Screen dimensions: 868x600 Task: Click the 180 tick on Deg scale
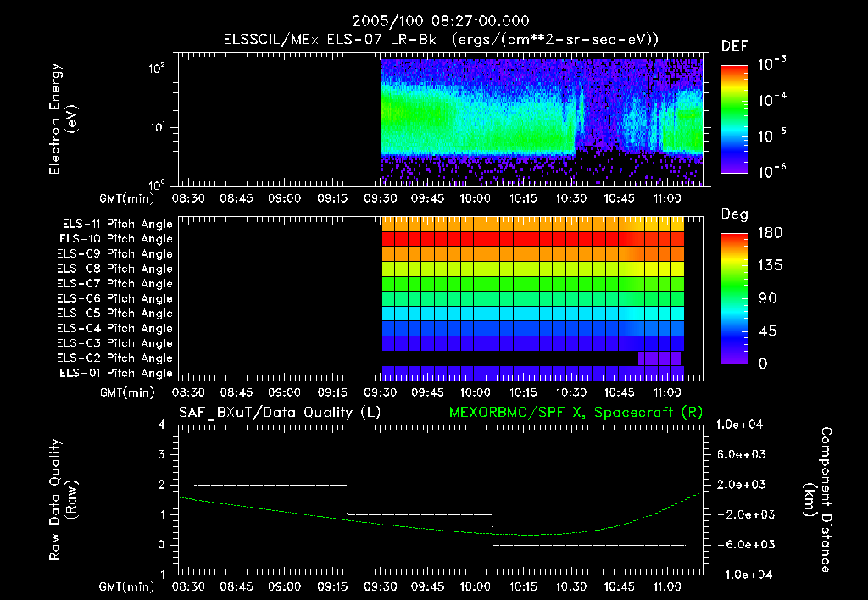pos(770,232)
